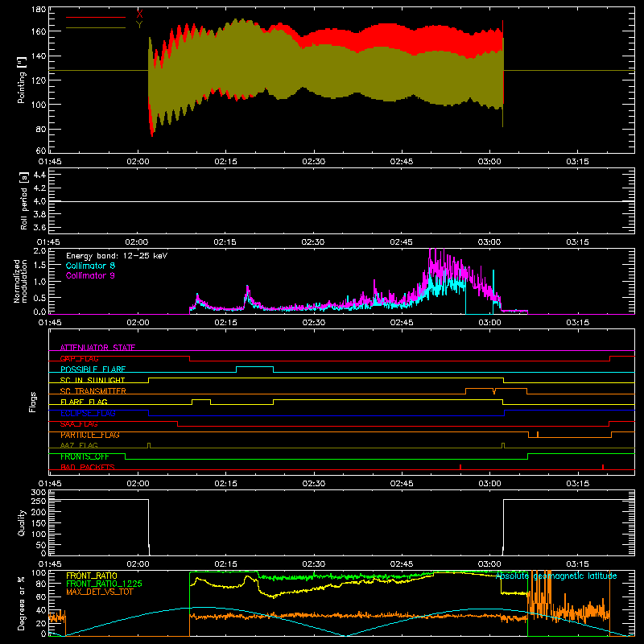Screen dimensions: 644x644
Task: Click the 1.5 tick on modulation axis
Action: (39, 266)
